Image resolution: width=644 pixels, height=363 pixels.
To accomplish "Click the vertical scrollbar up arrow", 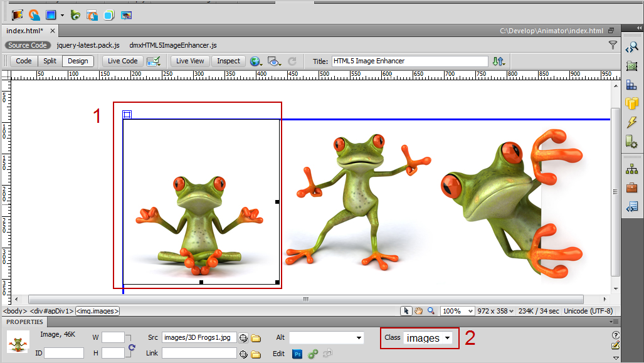I will [616, 86].
